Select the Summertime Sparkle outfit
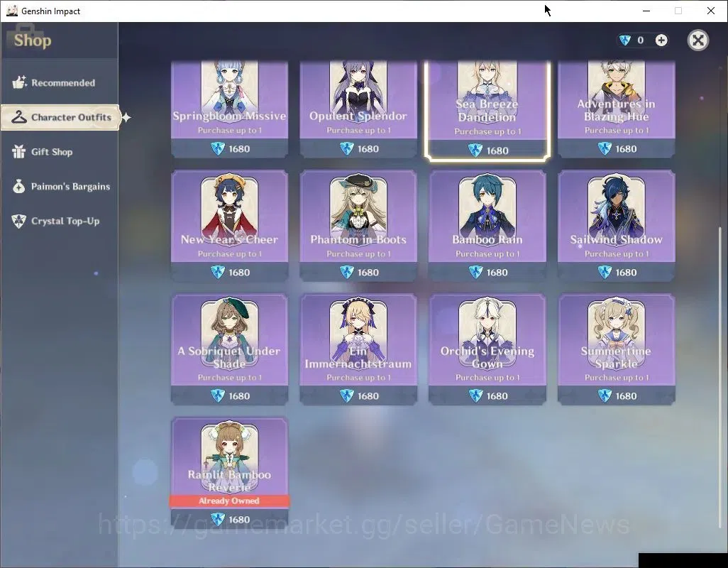The image size is (728, 568). 616,349
